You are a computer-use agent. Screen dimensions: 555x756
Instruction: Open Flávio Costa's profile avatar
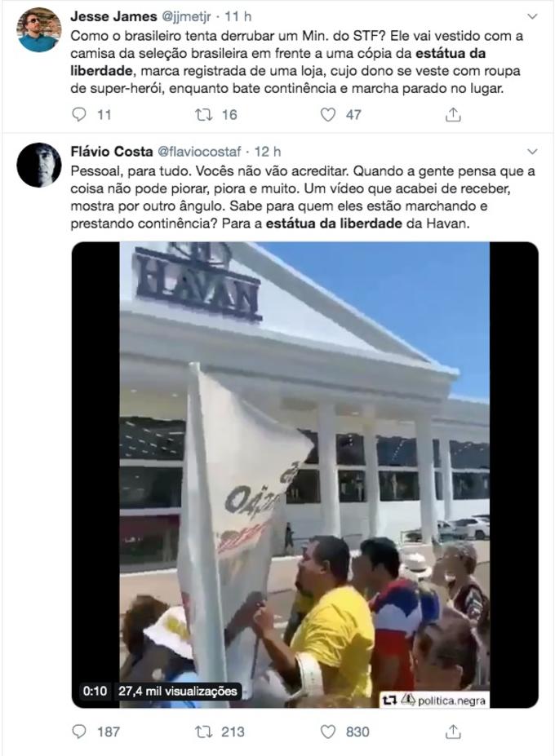point(39,165)
